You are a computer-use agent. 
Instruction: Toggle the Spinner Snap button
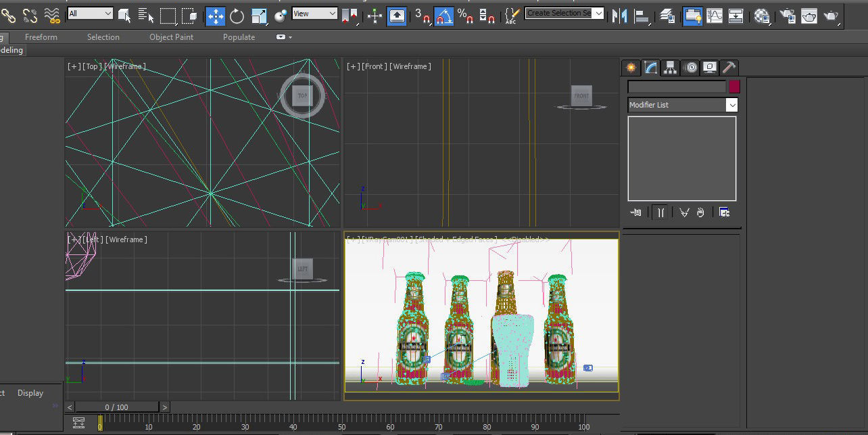point(486,16)
